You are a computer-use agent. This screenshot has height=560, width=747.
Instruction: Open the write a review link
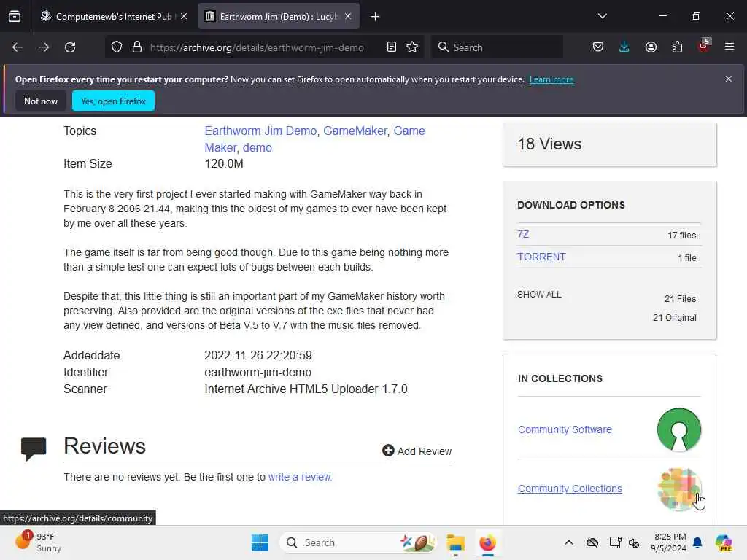[300, 477]
